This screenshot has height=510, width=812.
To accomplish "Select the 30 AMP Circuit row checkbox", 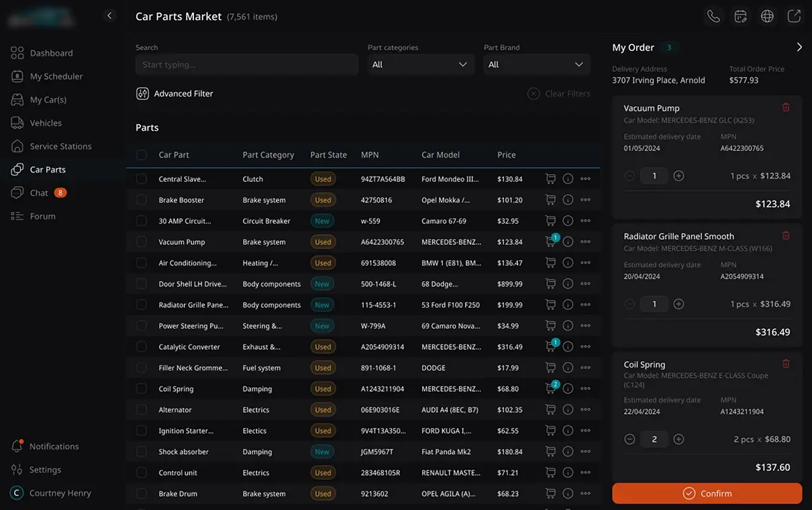I will pos(141,221).
